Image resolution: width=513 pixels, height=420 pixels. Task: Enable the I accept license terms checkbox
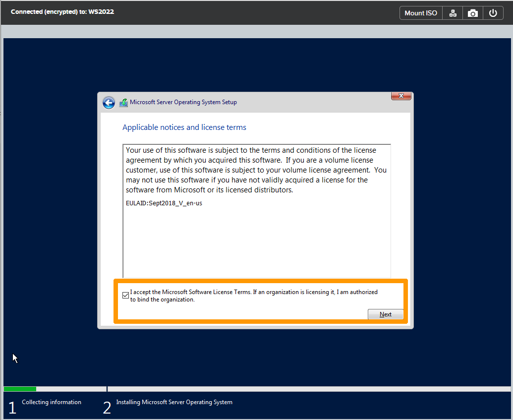125,295
